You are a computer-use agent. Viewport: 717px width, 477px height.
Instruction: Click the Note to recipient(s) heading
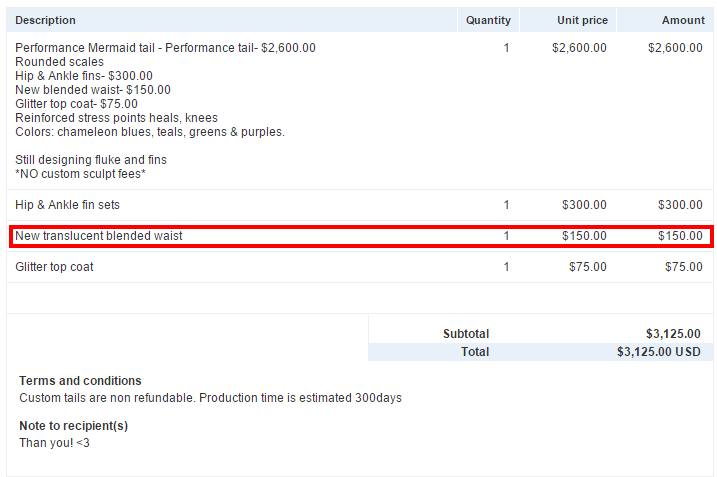73,426
